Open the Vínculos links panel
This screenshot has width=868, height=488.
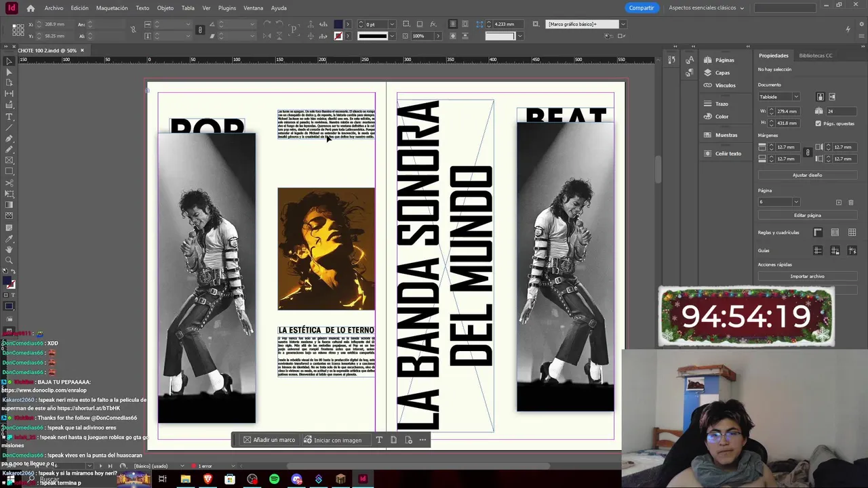725,85
